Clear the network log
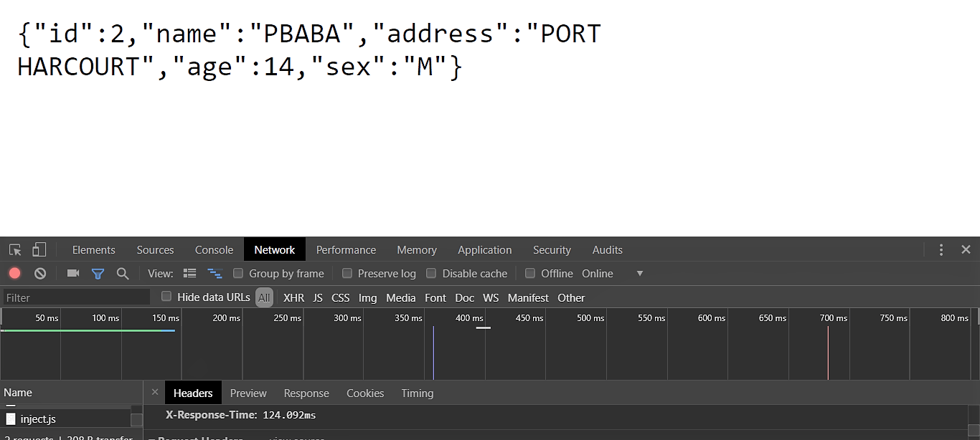This screenshot has width=980, height=440. coord(40,273)
